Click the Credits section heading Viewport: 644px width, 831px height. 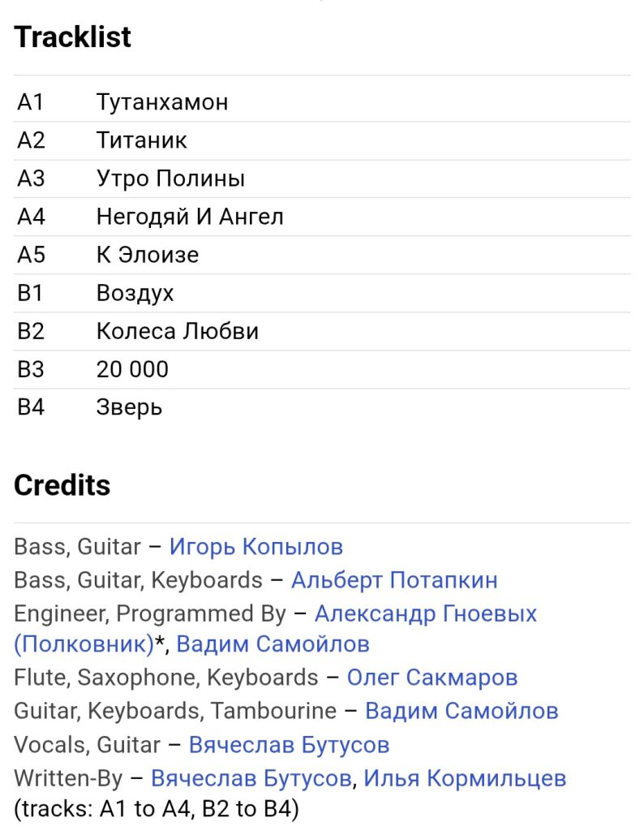coord(62,485)
